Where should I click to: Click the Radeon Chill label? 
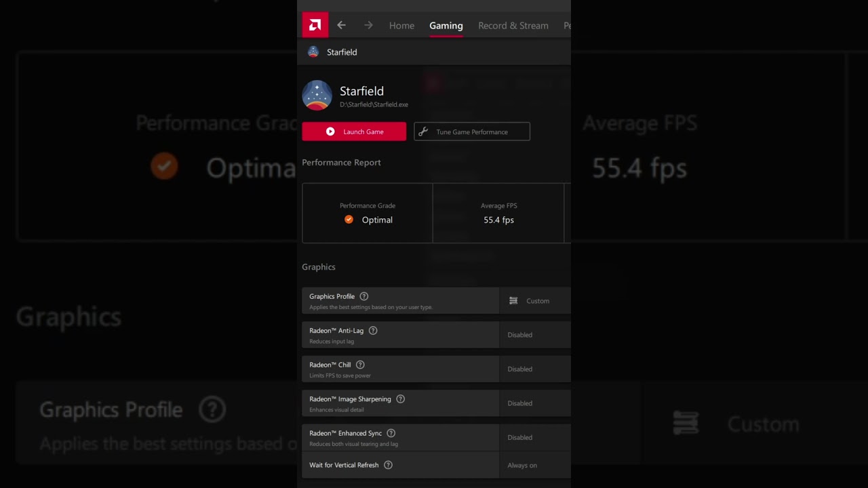(x=330, y=365)
